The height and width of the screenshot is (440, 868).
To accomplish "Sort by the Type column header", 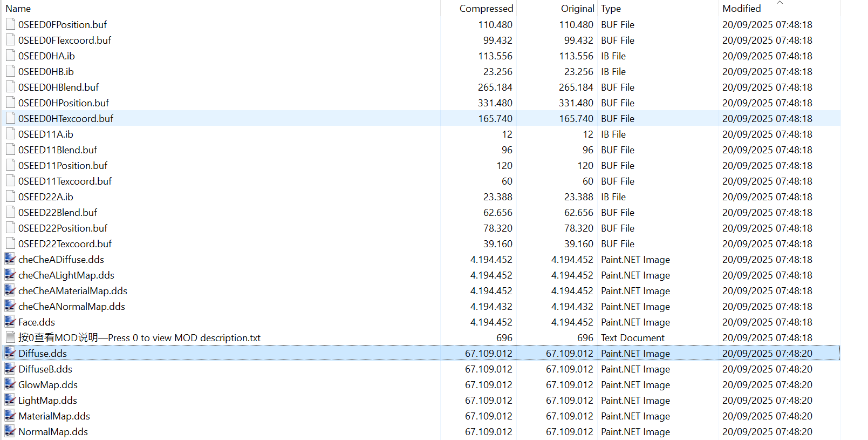I will tap(611, 9).
